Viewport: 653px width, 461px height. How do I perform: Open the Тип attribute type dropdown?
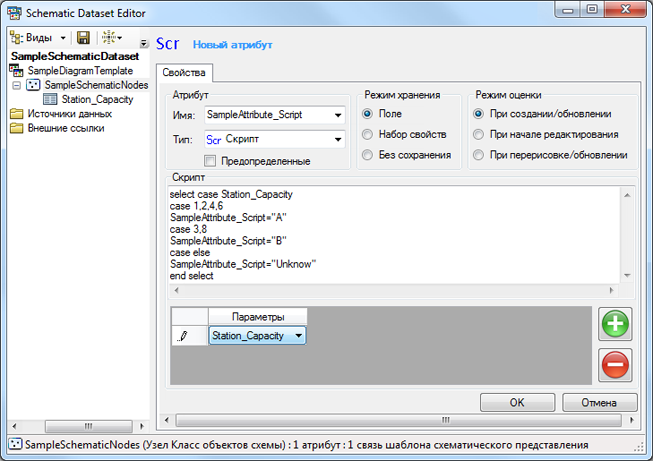[338, 139]
